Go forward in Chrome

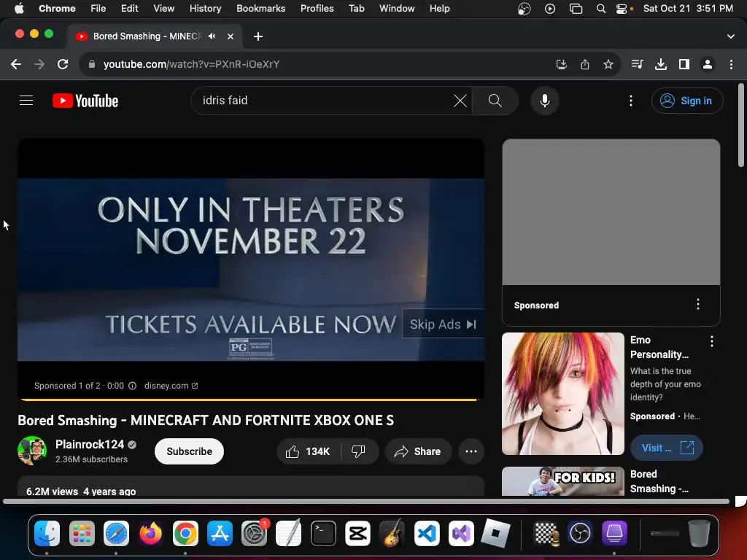[39, 64]
